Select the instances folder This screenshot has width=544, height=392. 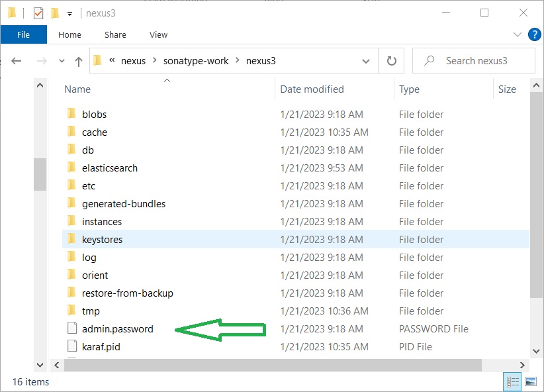(x=296, y=222)
